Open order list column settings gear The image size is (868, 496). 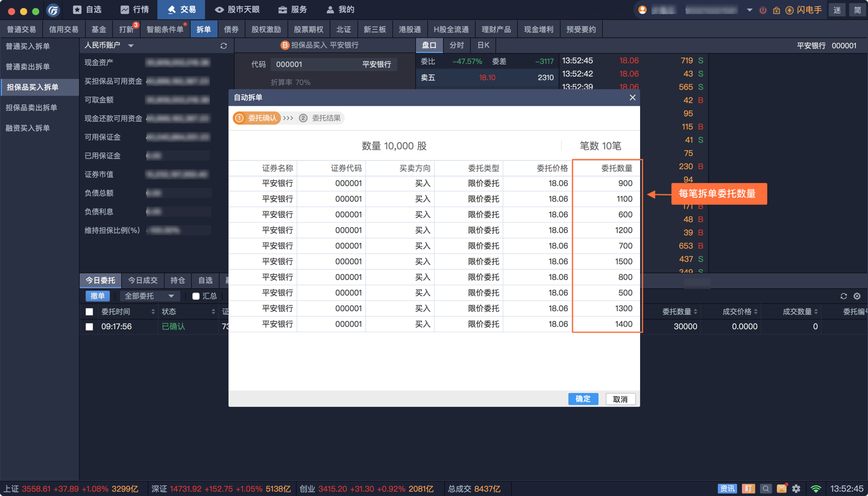(x=857, y=296)
